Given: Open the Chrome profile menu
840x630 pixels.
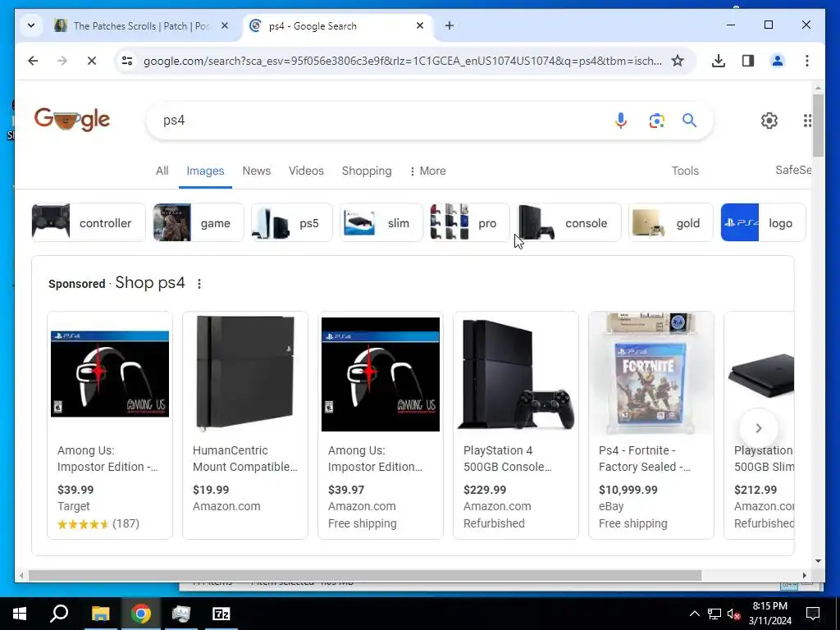Looking at the screenshot, I should [778, 61].
